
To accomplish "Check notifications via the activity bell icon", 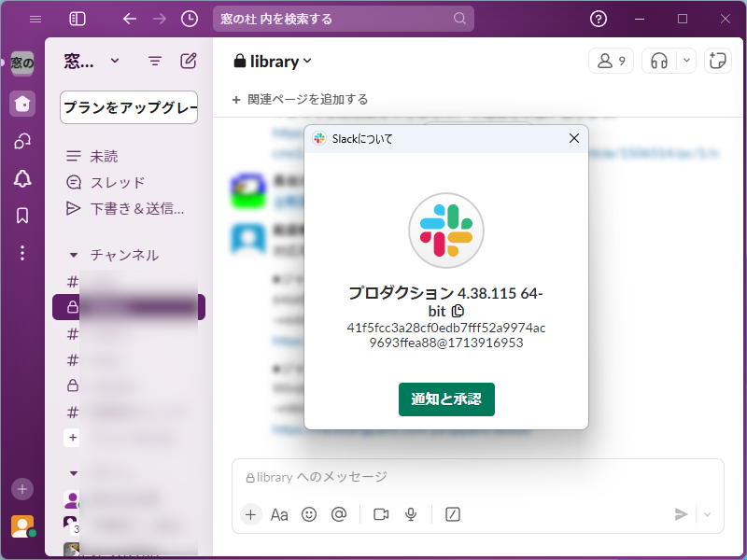I will pos(21,178).
